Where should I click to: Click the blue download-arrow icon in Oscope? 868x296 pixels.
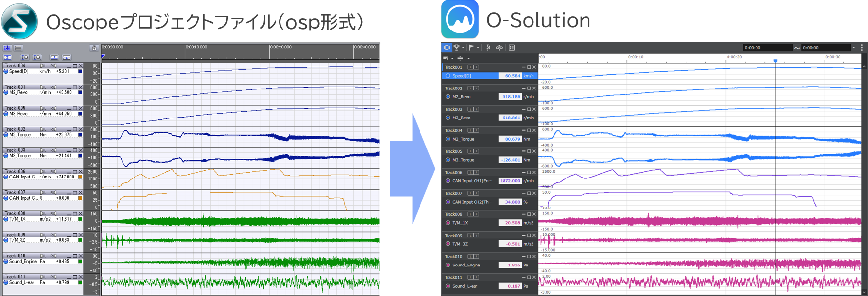[7, 48]
